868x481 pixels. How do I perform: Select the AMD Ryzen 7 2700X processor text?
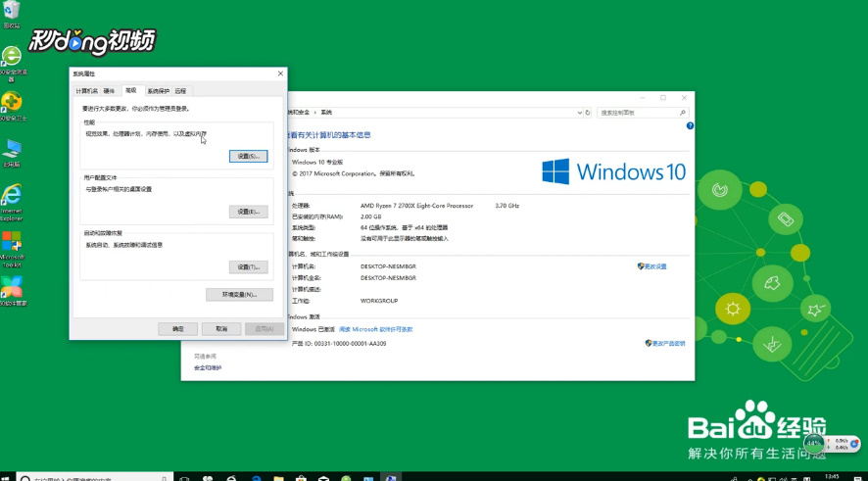pyautogui.click(x=416, y=206)
